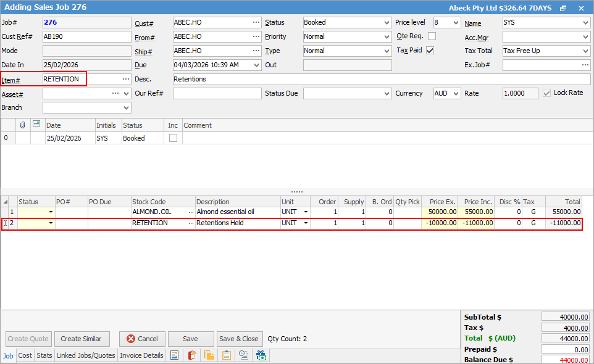The image size is (594, 364).
Task: Click the clock with document icon
Action: click(x=243, y=355)
